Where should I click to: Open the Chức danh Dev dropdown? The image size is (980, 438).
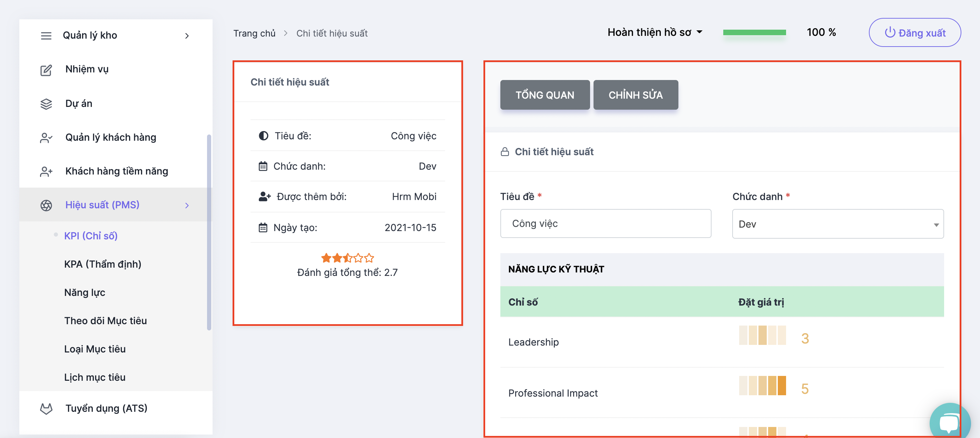[838, 224]
